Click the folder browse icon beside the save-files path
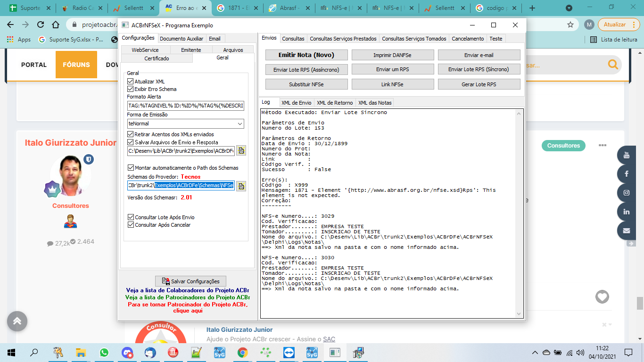Image resolution: width=644 pixels, height=362 pixels. 241,151
